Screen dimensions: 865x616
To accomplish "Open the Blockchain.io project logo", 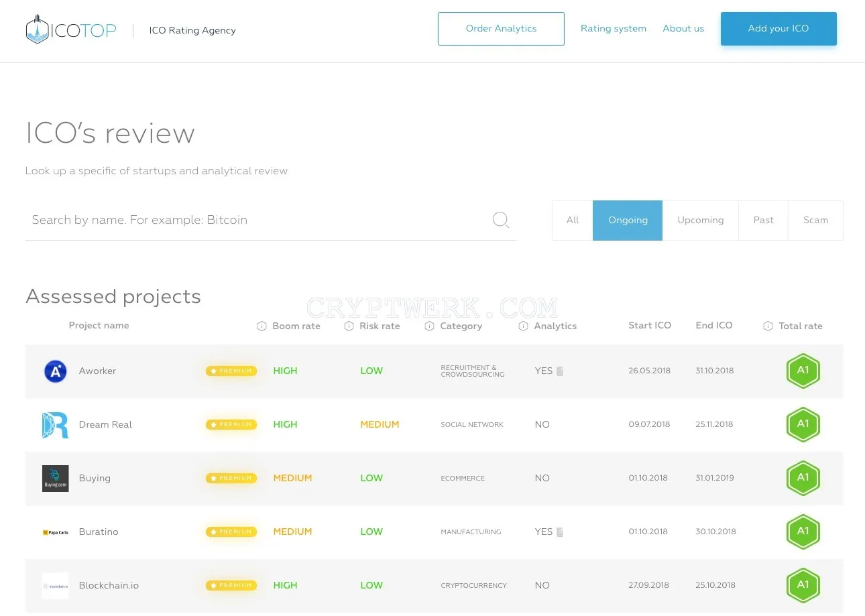I will 55,586.
